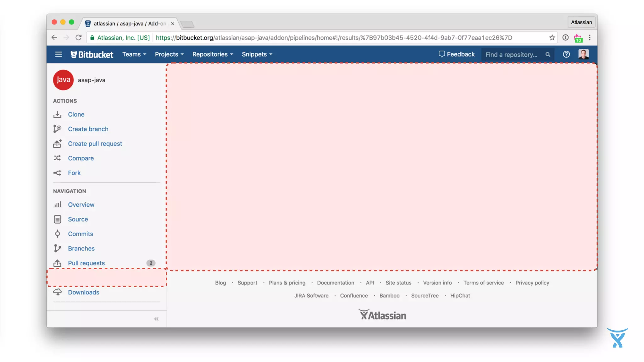Image resolution: width=644 pixels, height=362 pixels.
Task: Open the Snippets menu
Action: pos(257,54)
